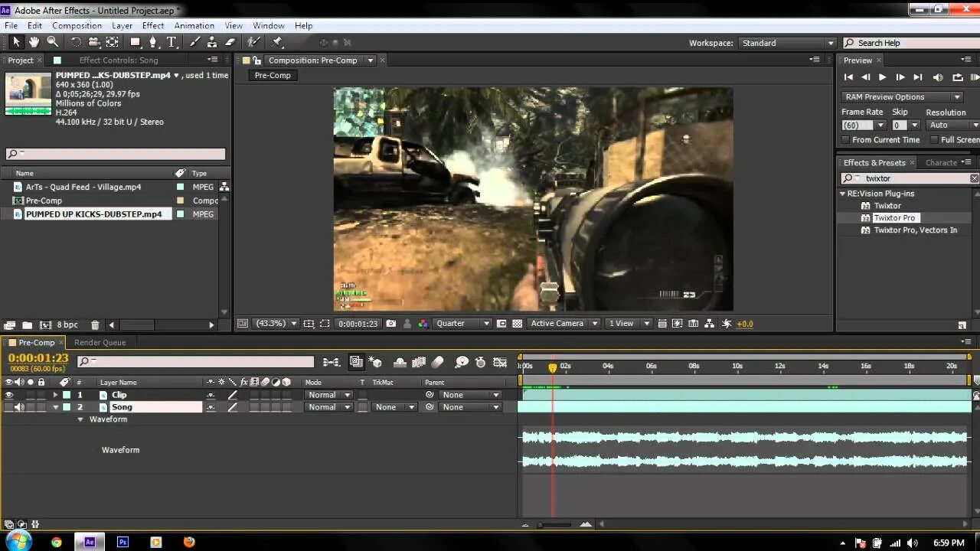Switch to the Effect Controls: Song tab

point(119,60)
